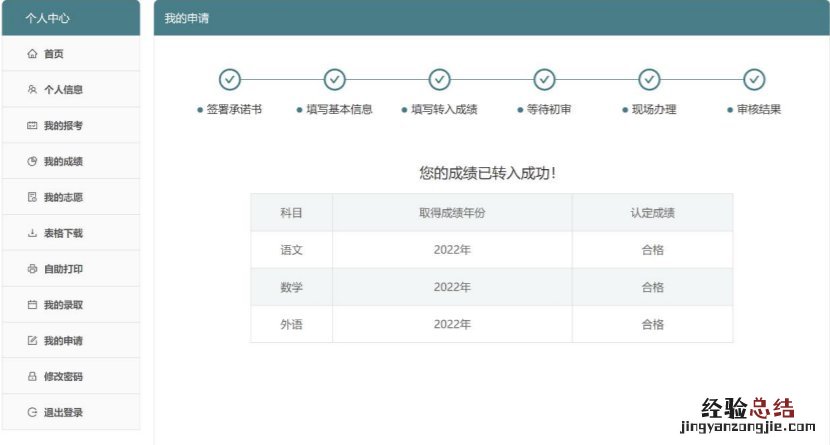
Task: Click the 外语 subject cell
Action: click(291, 324)
